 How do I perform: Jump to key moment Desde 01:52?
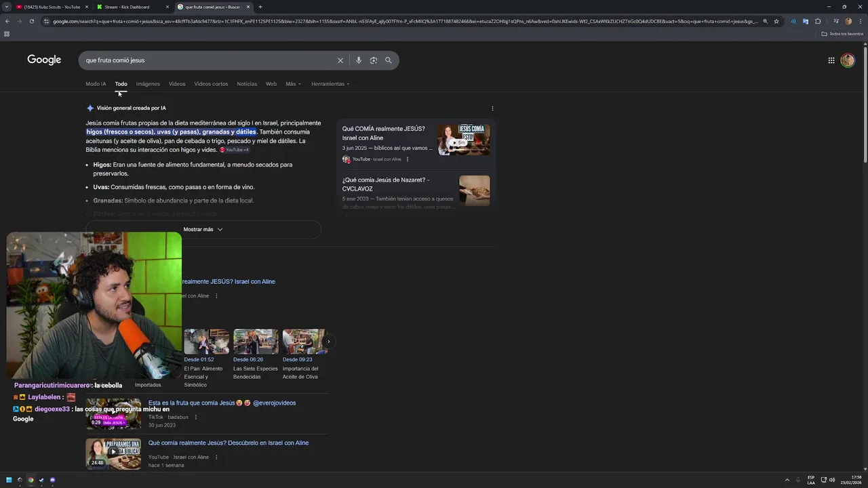point(206,342)
